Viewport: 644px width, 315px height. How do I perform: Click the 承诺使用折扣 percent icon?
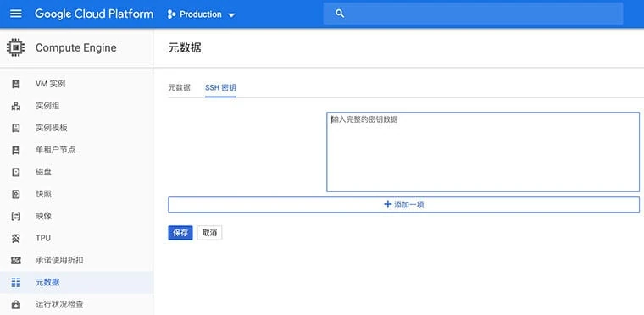16,260
